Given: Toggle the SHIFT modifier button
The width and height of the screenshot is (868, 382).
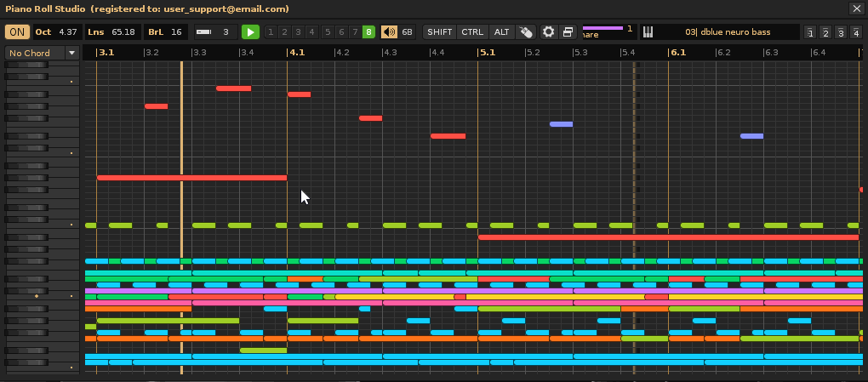Looking at the screenshot, I should pos(440,32).
